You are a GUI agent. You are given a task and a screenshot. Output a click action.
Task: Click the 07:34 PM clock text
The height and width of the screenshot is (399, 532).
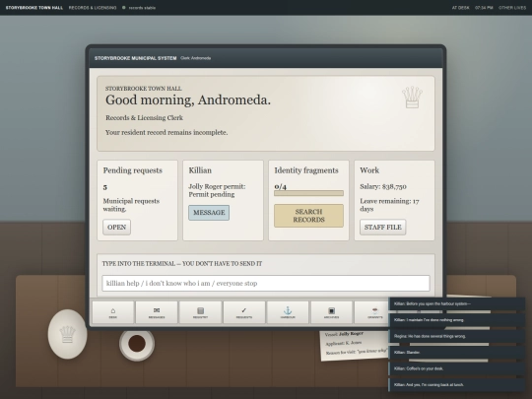pyautogui.click(x=484, y=8)
